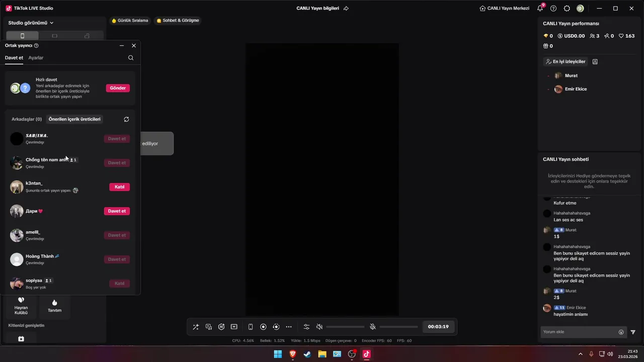Search co-hosts with the magnifier icon
The height and width of the screenshot is (362, 644).
coord(131,58)
